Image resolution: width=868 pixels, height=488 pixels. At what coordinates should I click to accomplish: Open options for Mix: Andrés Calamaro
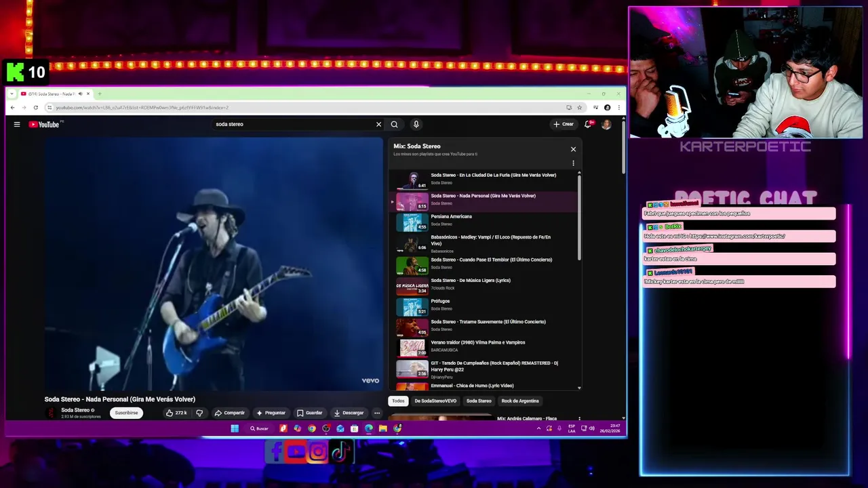(x=579, y=419)
